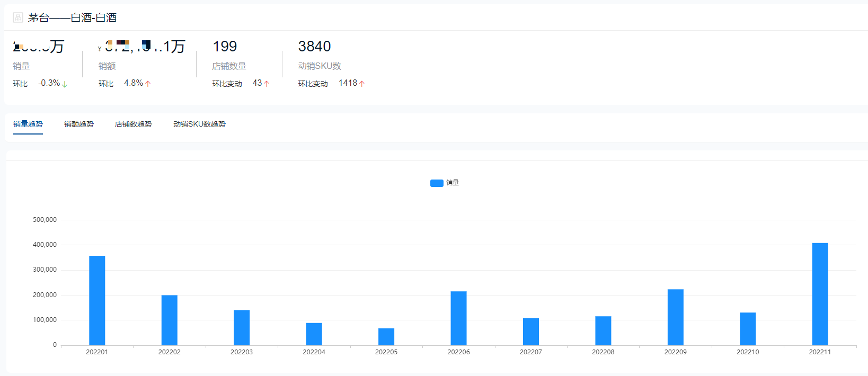The image size is (868, 376).
Task: Select the 销量趋势 tab
Action: (28, 124)
